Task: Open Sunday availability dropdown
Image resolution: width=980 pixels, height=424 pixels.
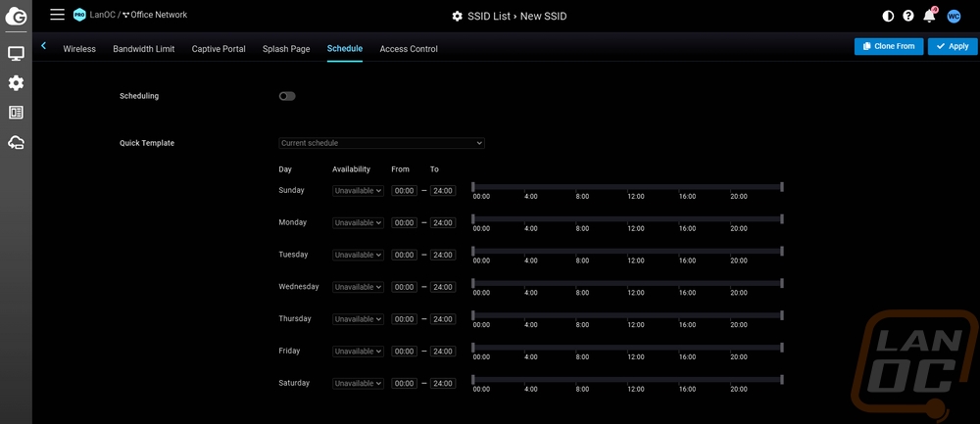Action: [358, 191]
